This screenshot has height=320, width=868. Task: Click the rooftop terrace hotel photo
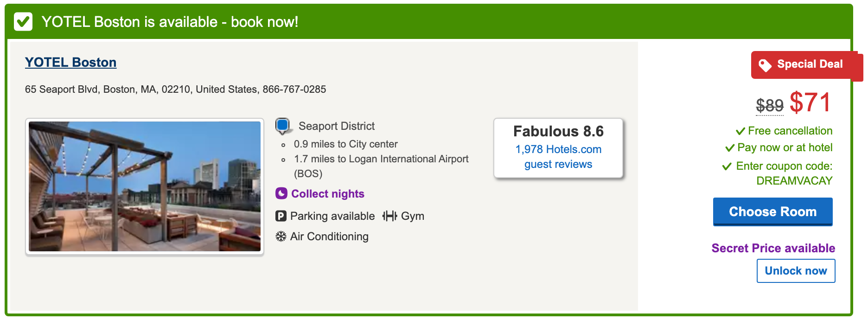click(x=145, y=186)
